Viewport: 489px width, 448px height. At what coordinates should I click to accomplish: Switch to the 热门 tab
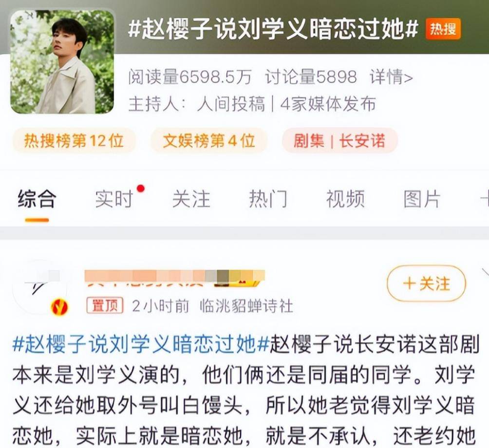(x=268, y=199)
